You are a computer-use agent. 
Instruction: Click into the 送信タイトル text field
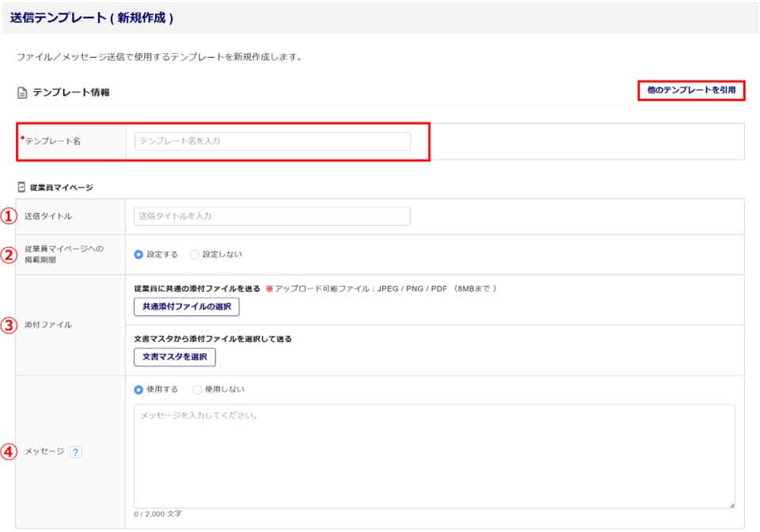click(x=272, y=216)
